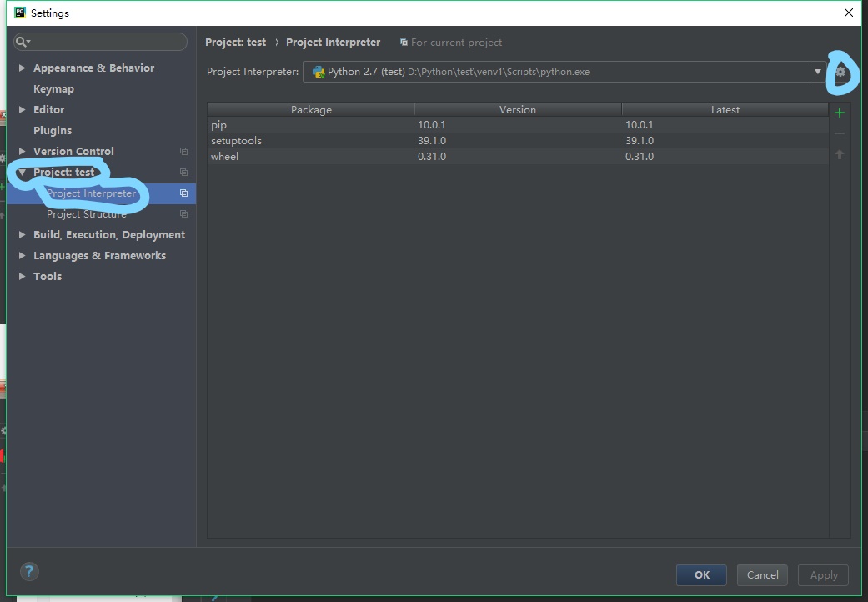Select the wheel package row
The image size is (868, 602).
[518, 157]
